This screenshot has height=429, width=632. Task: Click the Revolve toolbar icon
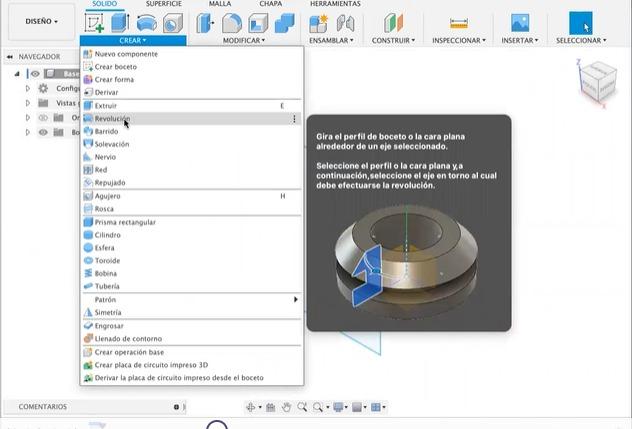[x=146, y=23]
